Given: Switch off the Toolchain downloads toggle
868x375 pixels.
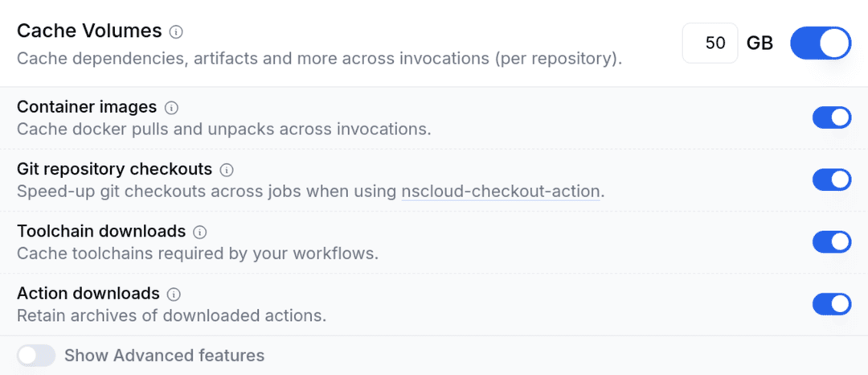Looking at the screenshot, I should click(832, 241).
